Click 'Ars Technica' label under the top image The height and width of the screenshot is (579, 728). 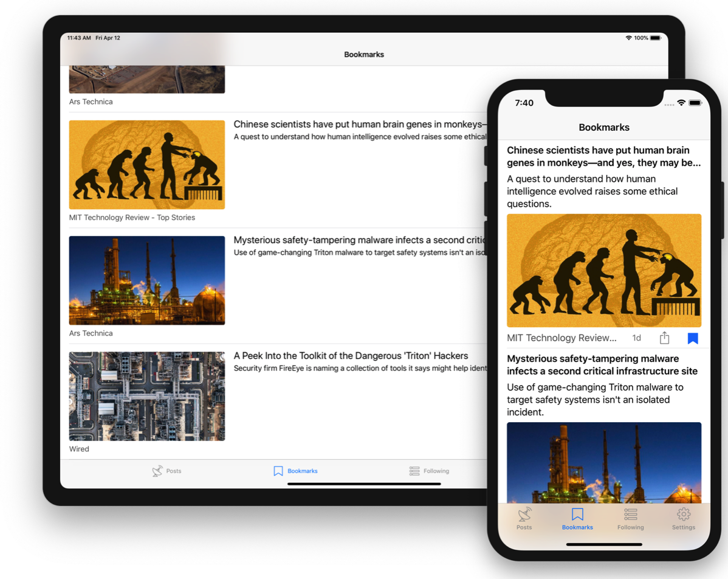coord(91,102)
